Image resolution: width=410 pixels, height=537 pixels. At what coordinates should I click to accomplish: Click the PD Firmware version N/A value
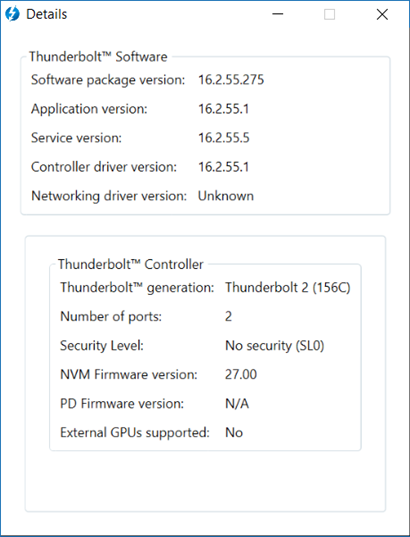click(x=237, y=403)
